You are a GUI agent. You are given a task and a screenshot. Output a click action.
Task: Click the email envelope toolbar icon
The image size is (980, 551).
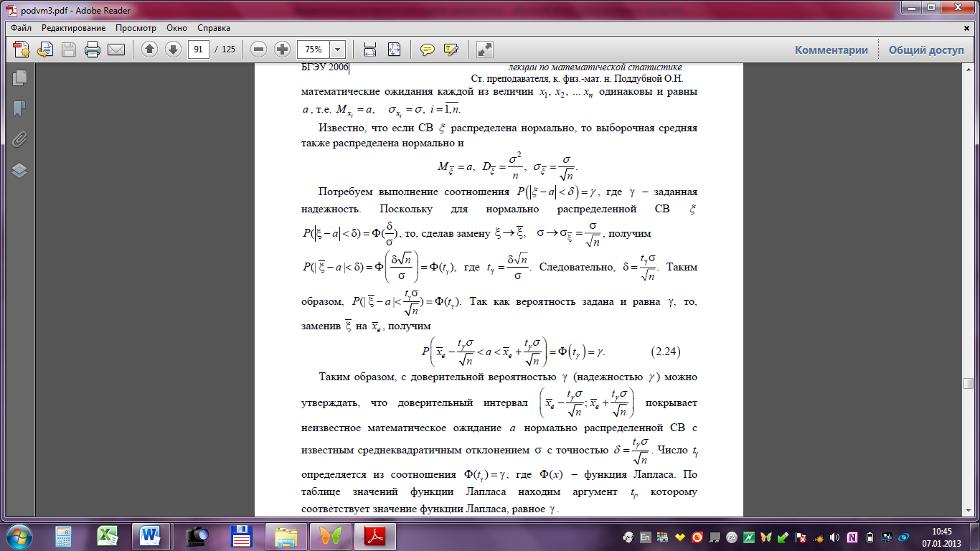click(x=116, y=50)
